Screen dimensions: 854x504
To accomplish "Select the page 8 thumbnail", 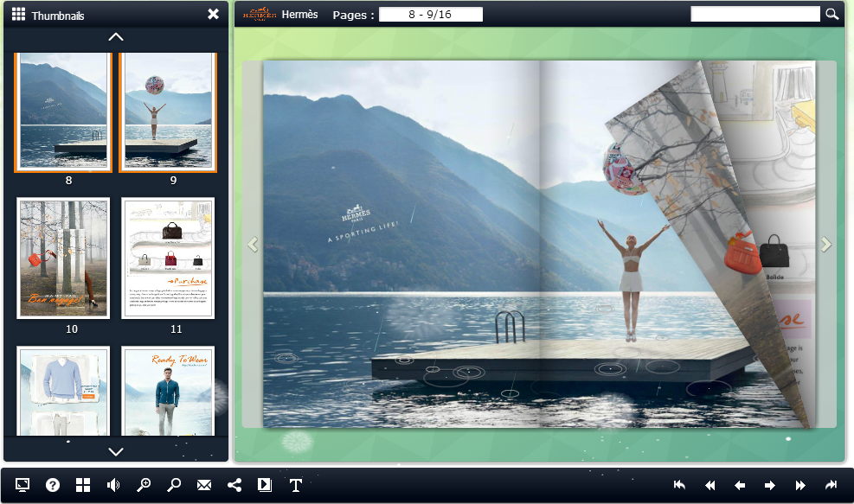I will pyautogui.click(x=63, y=112).
